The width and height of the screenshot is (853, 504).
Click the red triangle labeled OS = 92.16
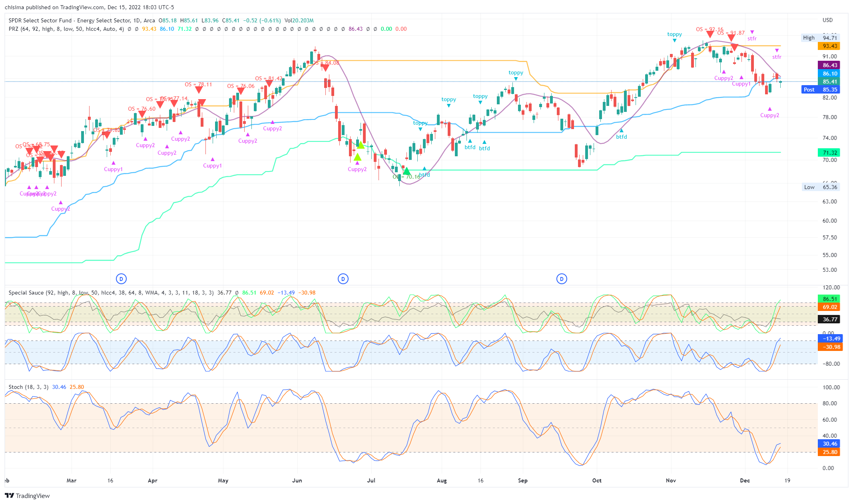click(x=710, y=34)
